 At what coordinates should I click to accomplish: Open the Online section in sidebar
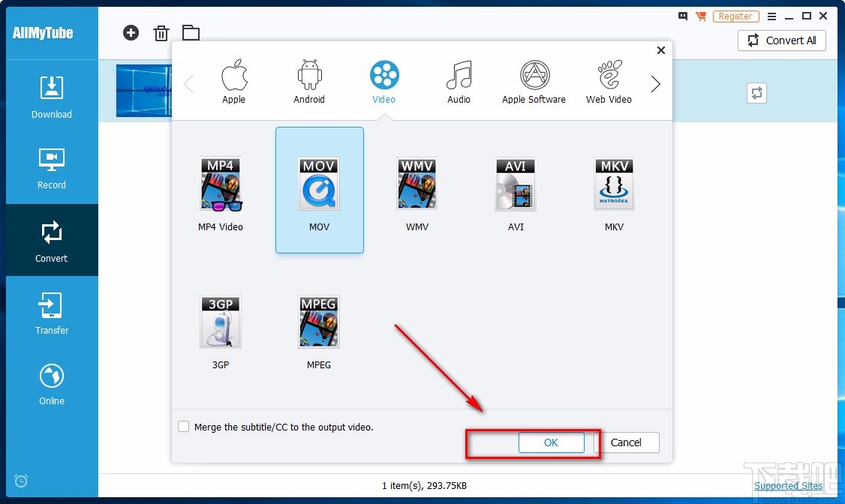(52, 385)
